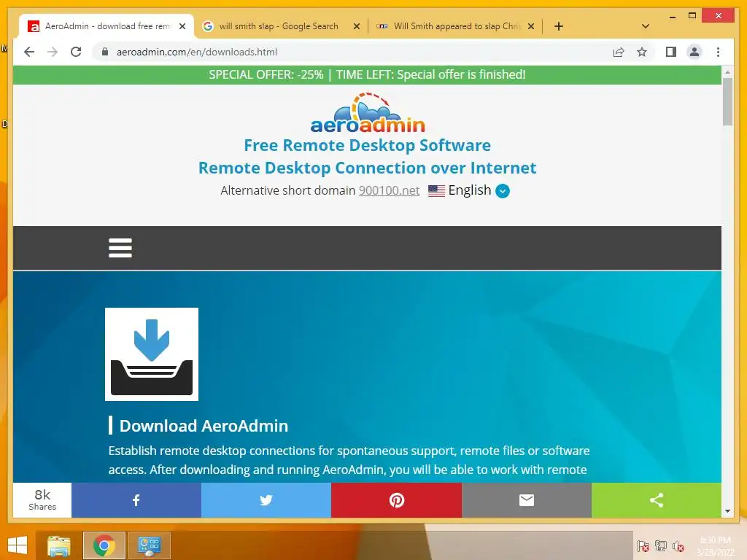Expand the tab search chevron
747x560 pixels.
point(645,26)
